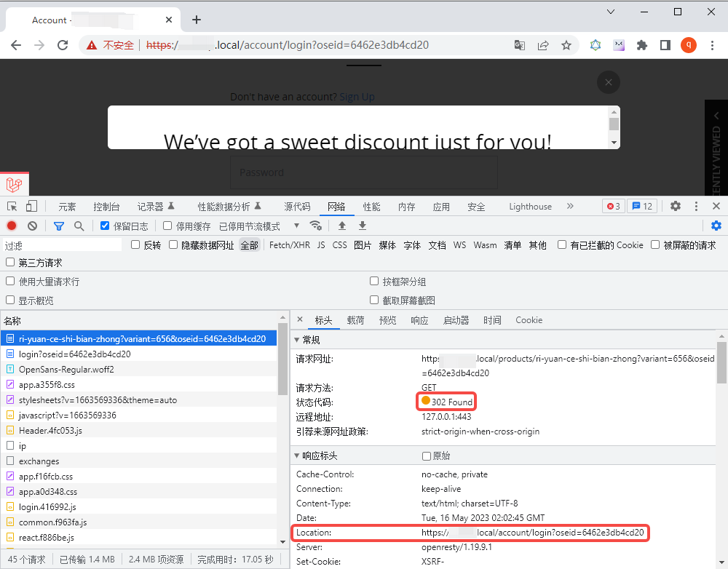The image size is (728, 569).
Task: Open the 载荷 request detail tab
Action: coord(356,320)
